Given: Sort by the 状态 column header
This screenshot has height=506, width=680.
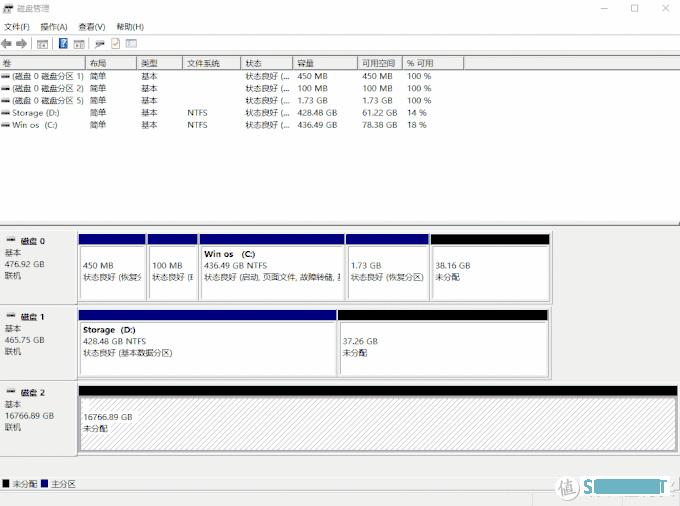Looking at the screenshot, I should pos(267,63).
